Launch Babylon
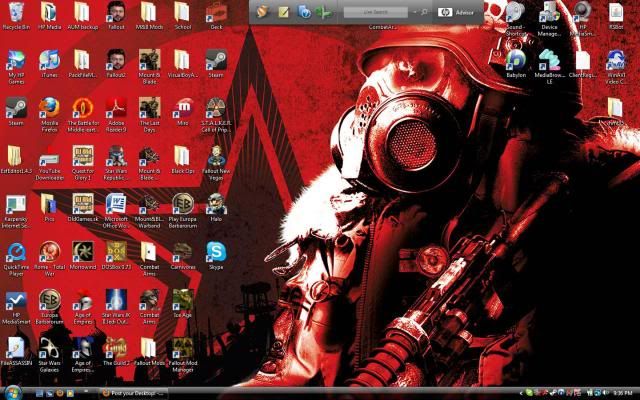 516,63
